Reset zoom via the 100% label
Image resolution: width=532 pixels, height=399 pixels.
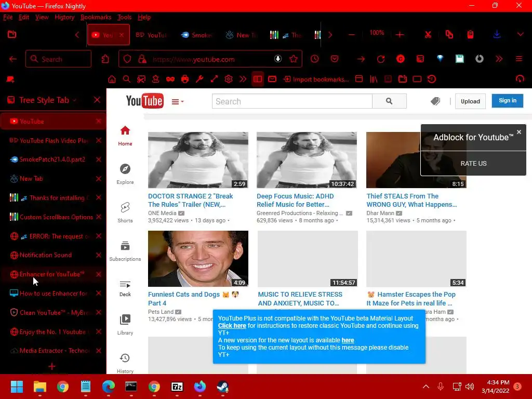coord(377,33)
